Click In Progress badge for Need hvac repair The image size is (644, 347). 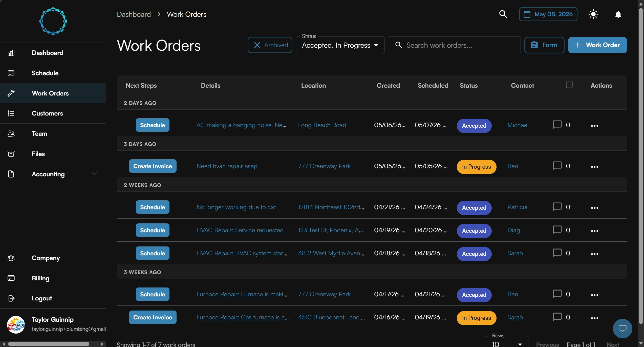pyautogui.click(x=476, y=167)
